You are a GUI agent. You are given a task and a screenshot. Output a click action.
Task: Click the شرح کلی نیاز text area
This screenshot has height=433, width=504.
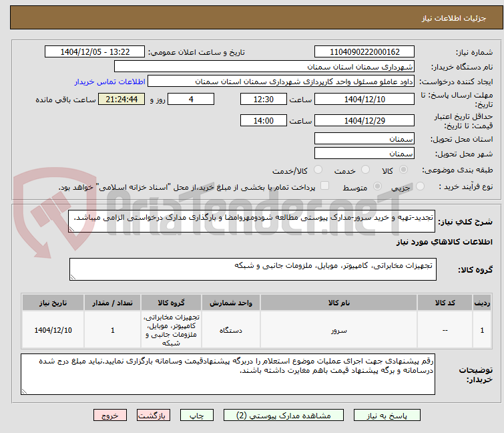click(252, 221)
